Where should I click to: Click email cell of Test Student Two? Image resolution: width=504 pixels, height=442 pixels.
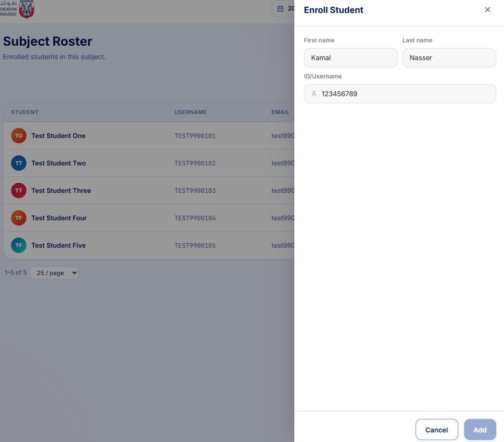(x=283, y=163)
